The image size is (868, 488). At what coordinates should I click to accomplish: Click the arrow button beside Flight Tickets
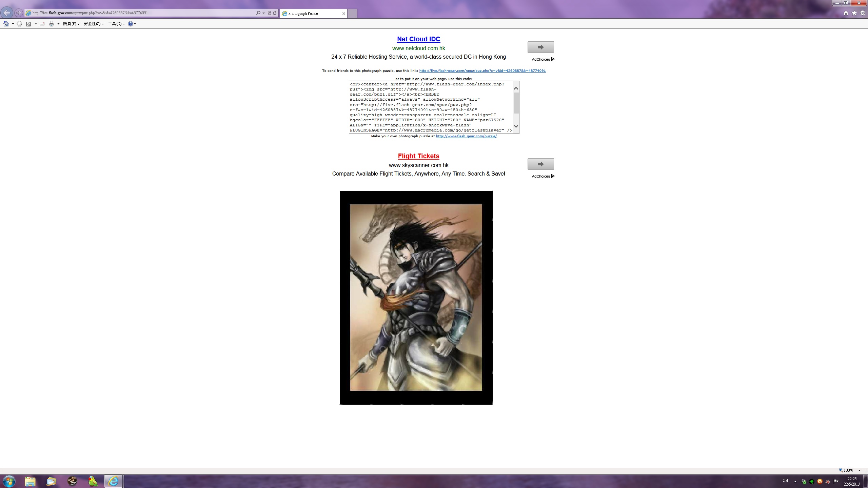540,164
